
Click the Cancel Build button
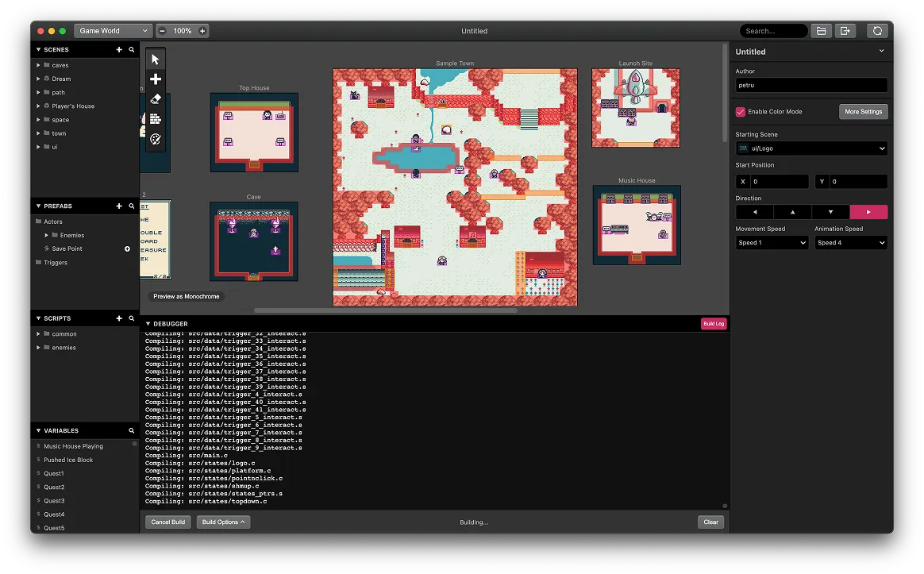[x=167, y=522]
